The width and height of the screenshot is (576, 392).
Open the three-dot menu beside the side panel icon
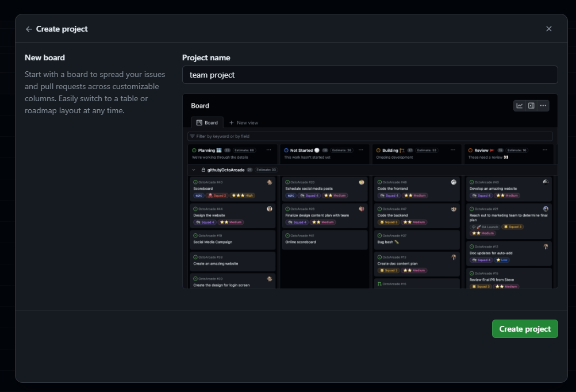(543, 106)
